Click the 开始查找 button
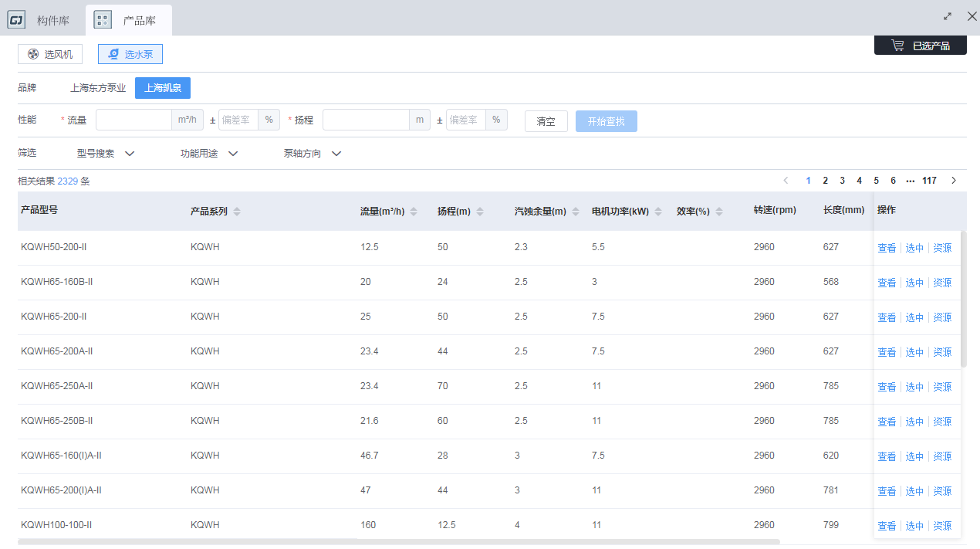 coord(607,121)
